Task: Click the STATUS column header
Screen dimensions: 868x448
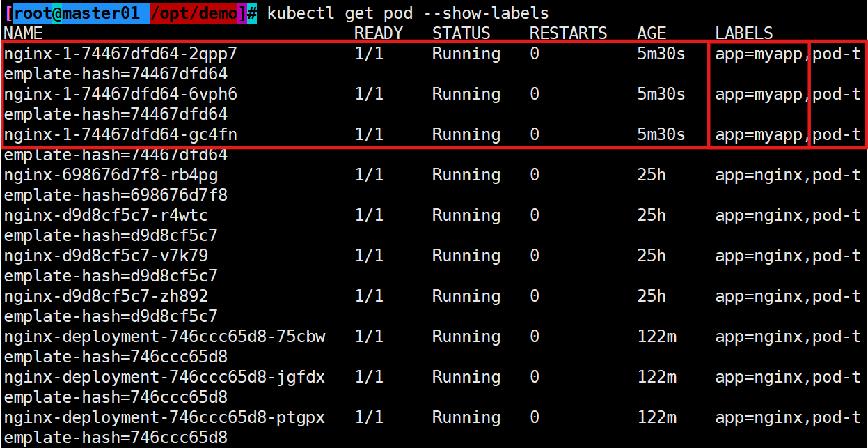Action: point(461,33)
